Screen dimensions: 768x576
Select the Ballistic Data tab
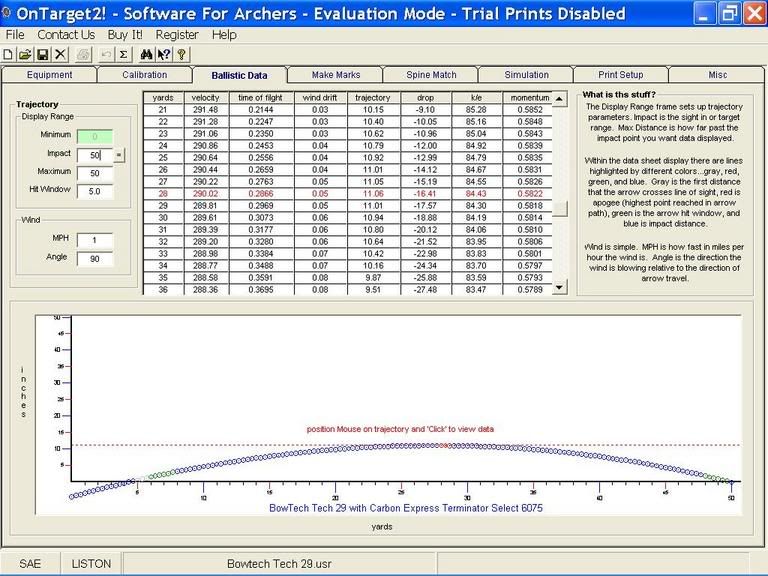pyautogui.click(x=240, y=75)
